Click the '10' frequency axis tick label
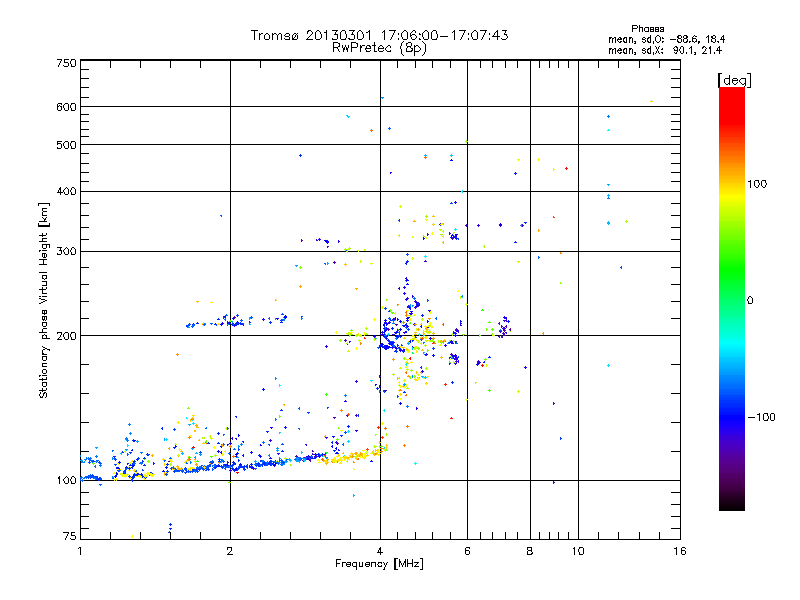This screenshot has height=600, width=800. 578,551
